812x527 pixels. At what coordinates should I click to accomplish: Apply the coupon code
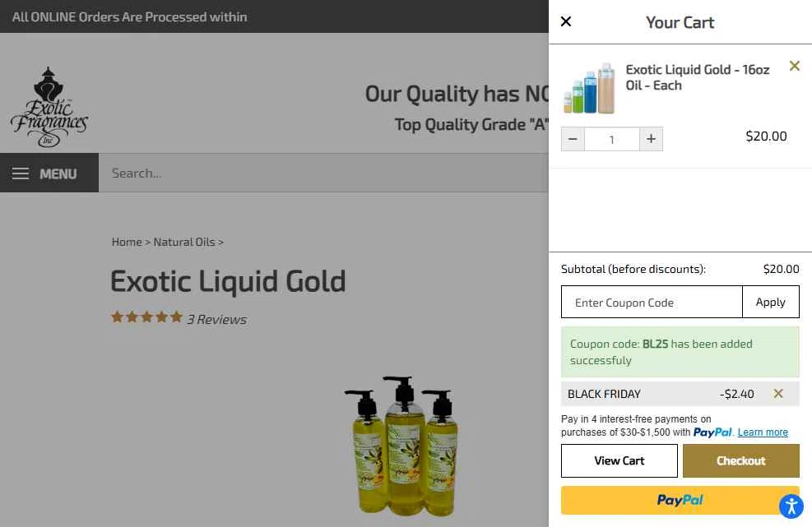coord(771,302)
